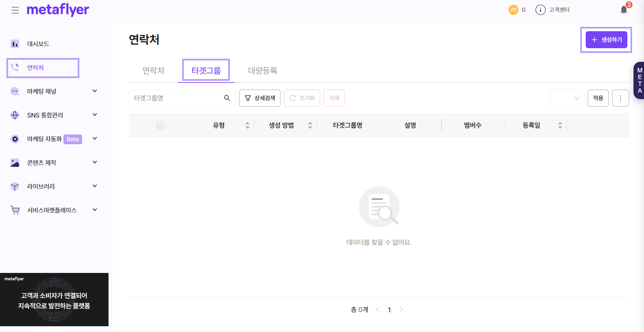
Task: Click the orange M points coin icon
Action: [513, 10]
